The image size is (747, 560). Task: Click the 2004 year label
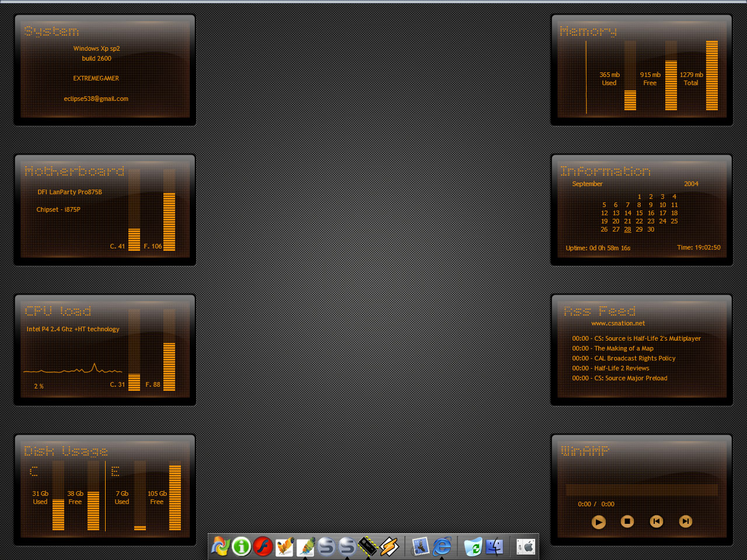[691, 184]
